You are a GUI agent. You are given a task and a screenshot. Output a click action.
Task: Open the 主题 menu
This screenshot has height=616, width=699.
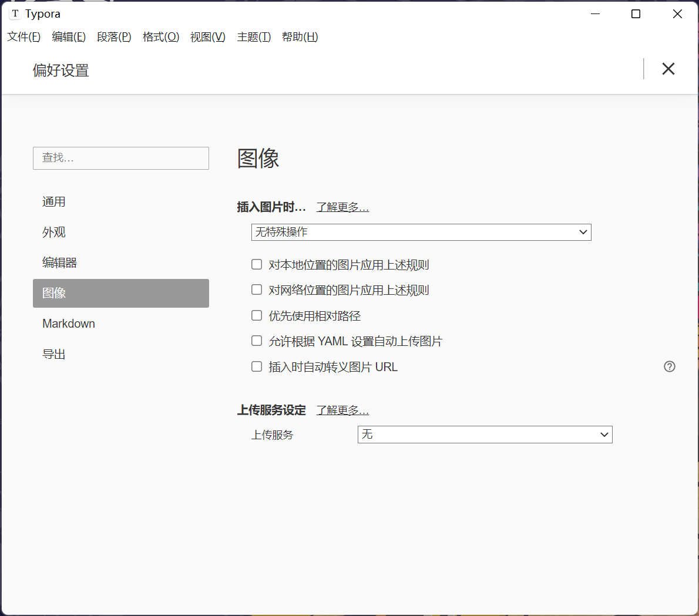point(253,36)
